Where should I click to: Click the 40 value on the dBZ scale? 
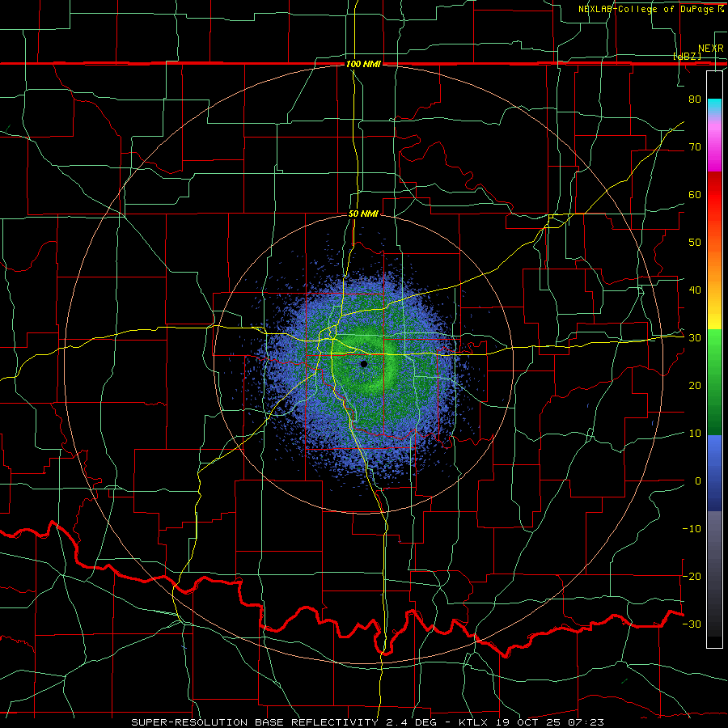point(695,290)
